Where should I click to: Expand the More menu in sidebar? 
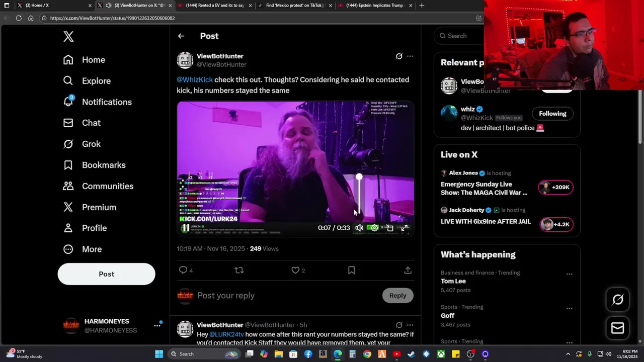coord(82,249)
